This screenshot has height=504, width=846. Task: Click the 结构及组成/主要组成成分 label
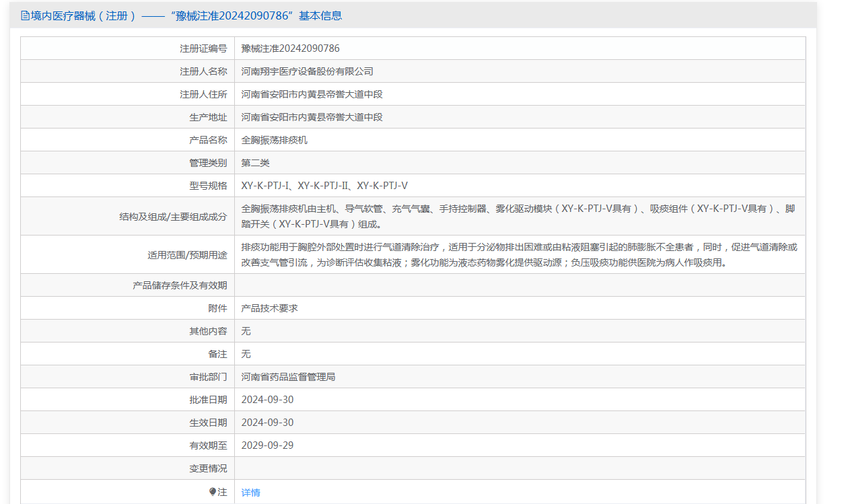point(173,217)
